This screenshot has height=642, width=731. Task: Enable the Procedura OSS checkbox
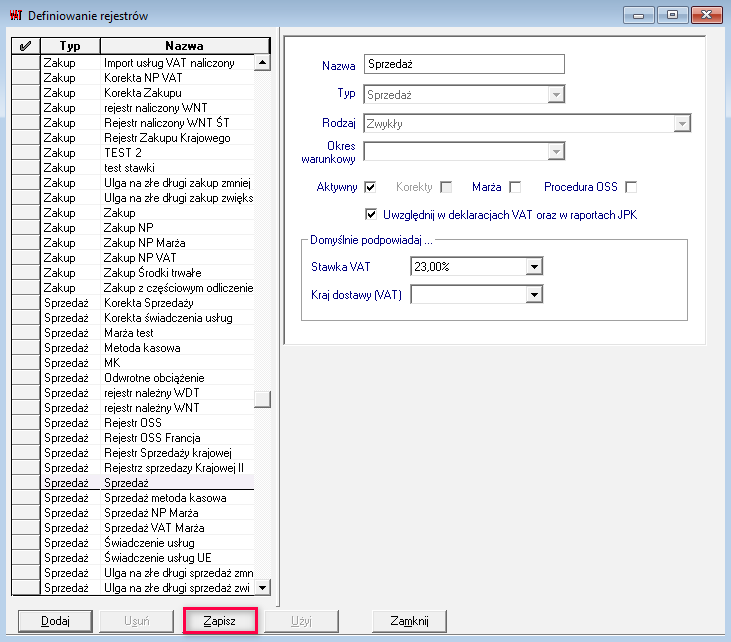click(631, 187)
